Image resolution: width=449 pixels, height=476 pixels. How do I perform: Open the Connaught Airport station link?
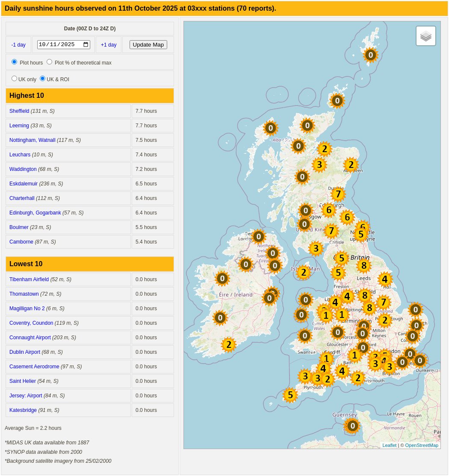[30, 338]
